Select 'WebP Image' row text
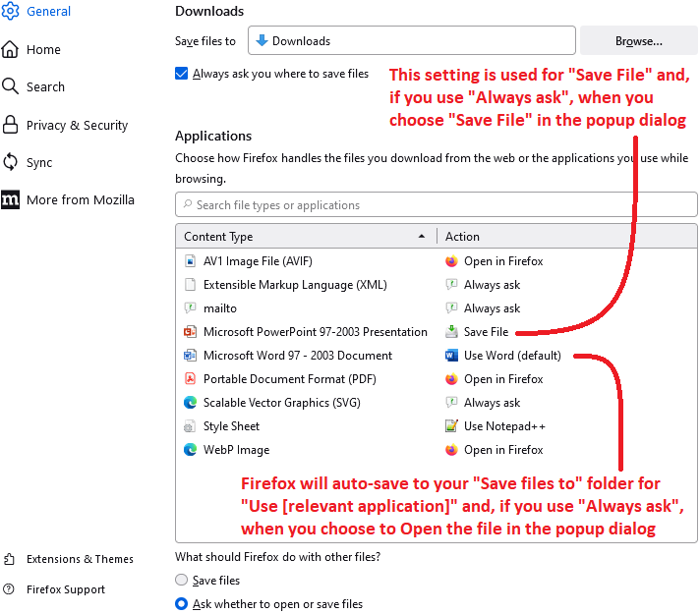This screenshot has width=700, height=614. point(236,450)
